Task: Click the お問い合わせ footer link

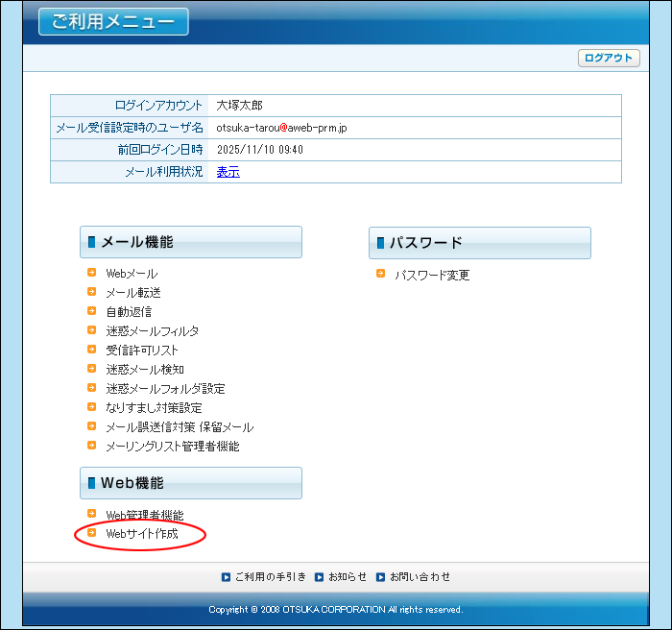Action: tap(419, 577)
